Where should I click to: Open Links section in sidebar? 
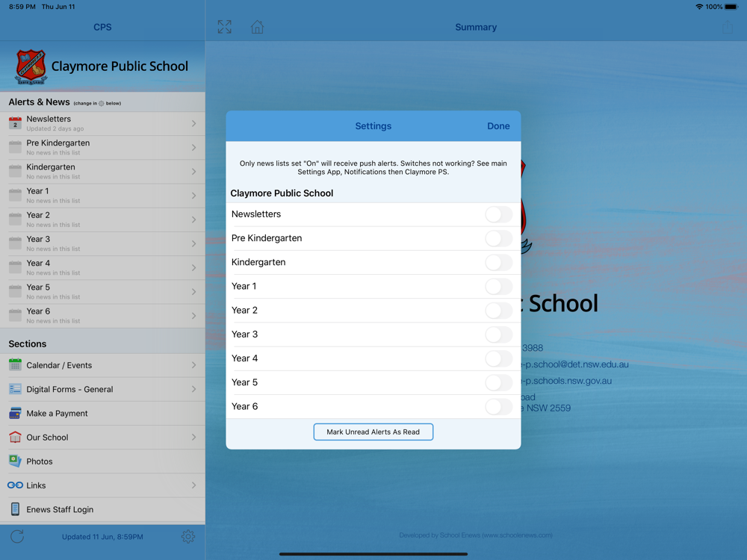(x=102, y=485)
